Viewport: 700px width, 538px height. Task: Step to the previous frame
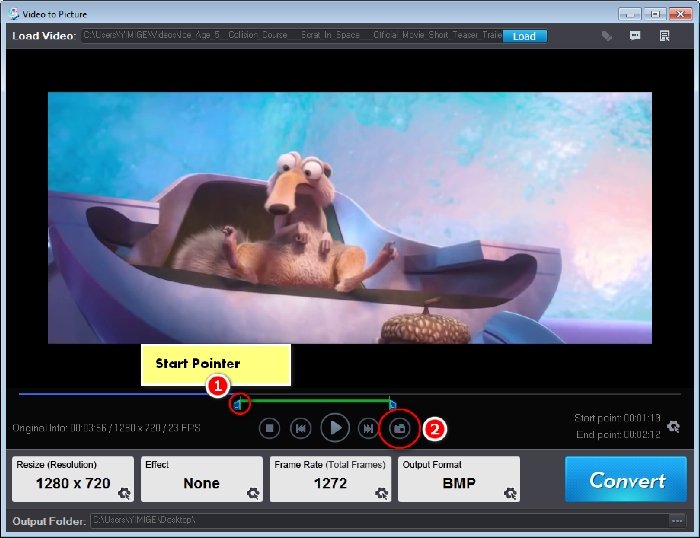301,428
